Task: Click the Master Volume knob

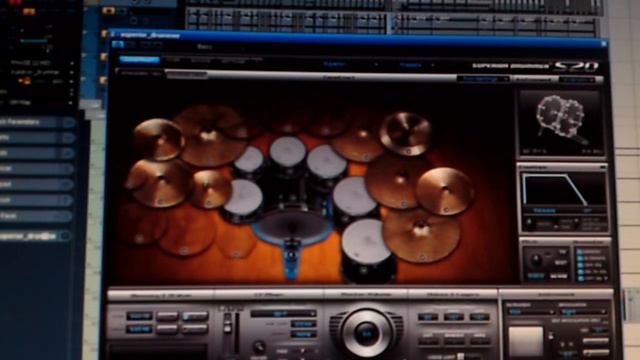Action: coord(366,334)
